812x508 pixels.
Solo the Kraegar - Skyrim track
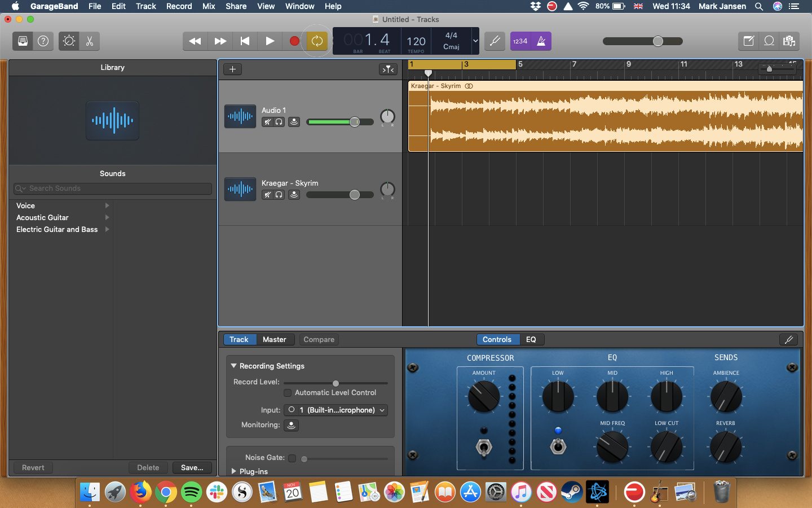(279, 195)
